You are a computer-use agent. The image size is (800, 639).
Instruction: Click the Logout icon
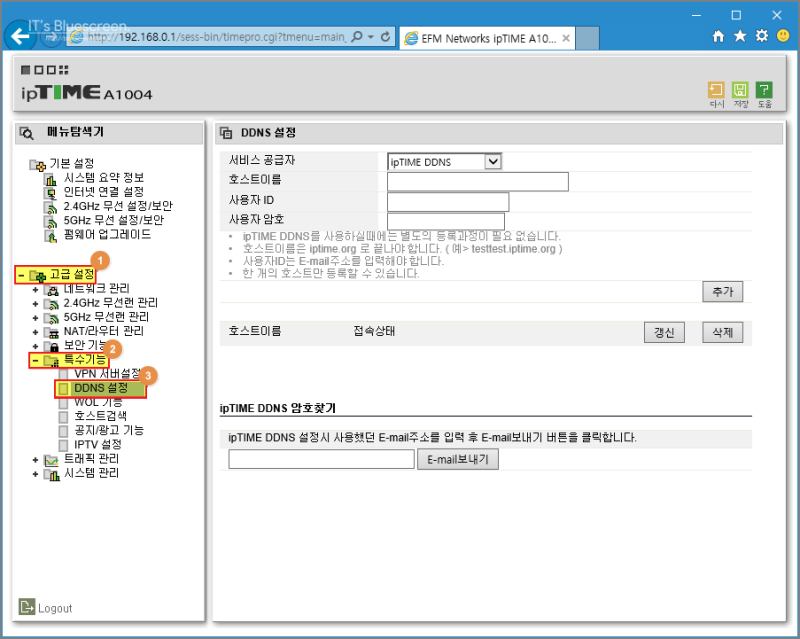click(27, 606)
